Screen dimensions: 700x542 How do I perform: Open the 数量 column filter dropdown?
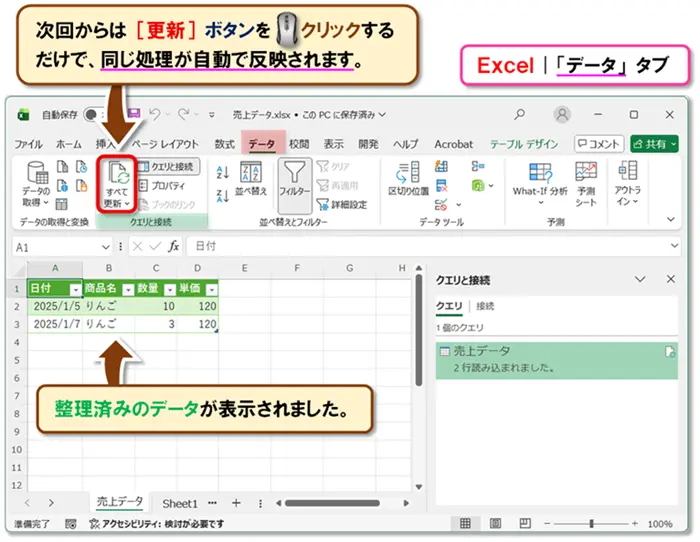click(170, 290)
